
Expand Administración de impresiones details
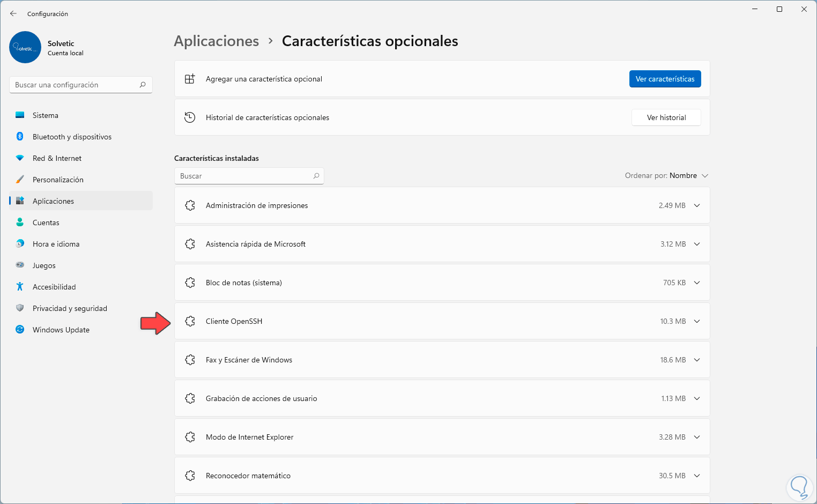(x=697, y=205)
